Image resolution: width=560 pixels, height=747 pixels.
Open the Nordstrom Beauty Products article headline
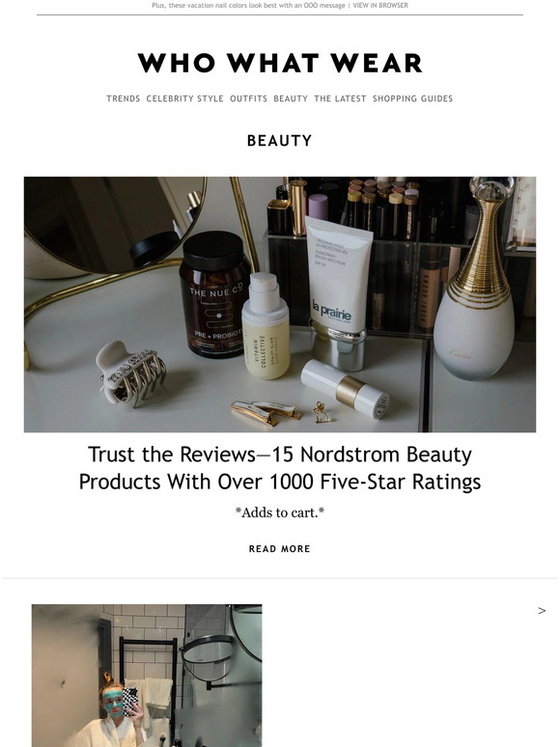click(x=280, y=468)
